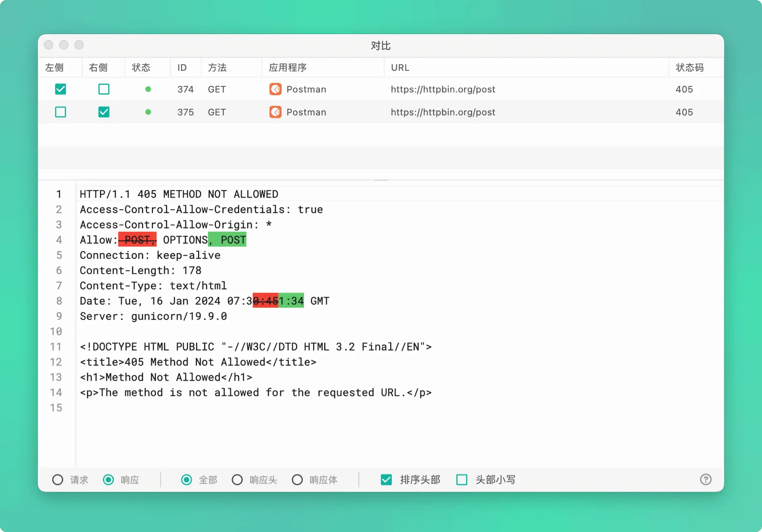
Task: Click green status dot of row 374
Action: 148,89
